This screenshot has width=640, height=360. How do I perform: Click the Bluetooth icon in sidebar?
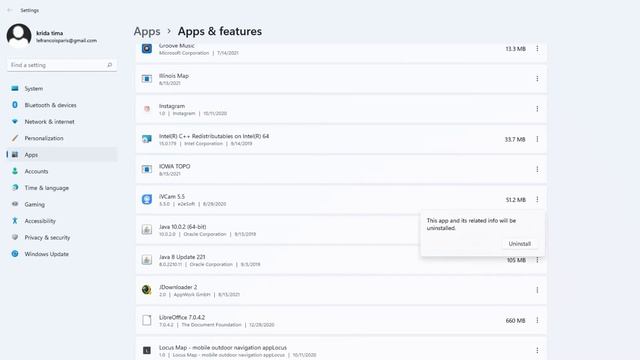pyautogui.click(x=15, y=105)
